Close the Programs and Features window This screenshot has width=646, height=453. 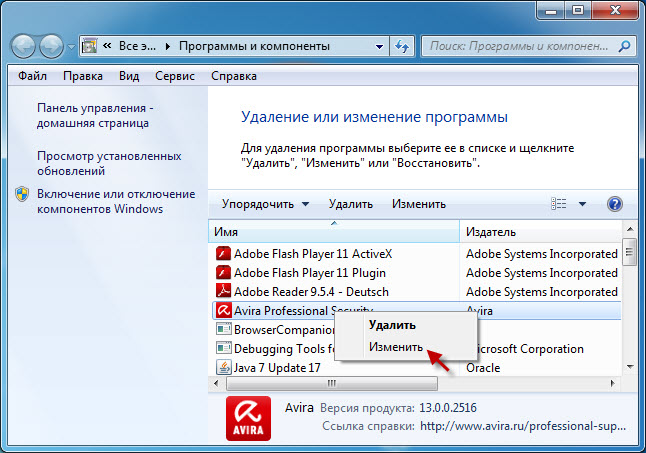pos(615,11)
